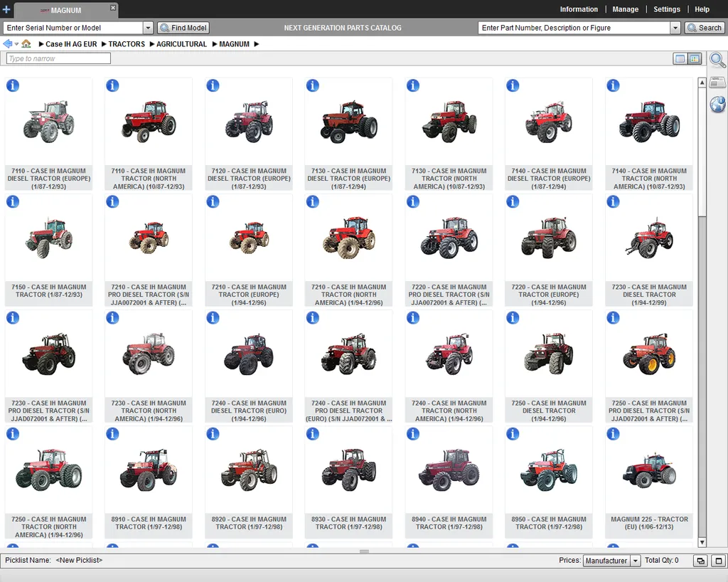The width and height of the screenshot is (728, 582).
Task: Show info for 7240 Diesel Tractor (Euro)
Action: coord(213,318)
